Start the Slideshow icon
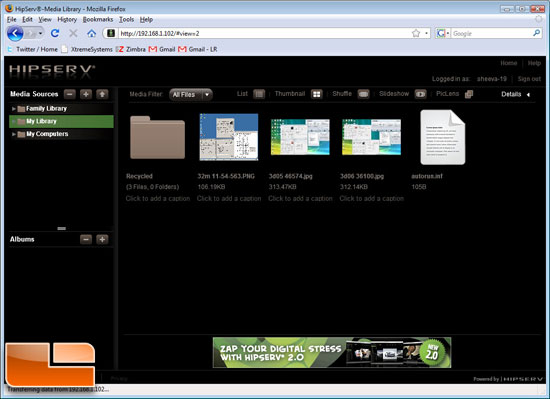 [x=421, y=94]
